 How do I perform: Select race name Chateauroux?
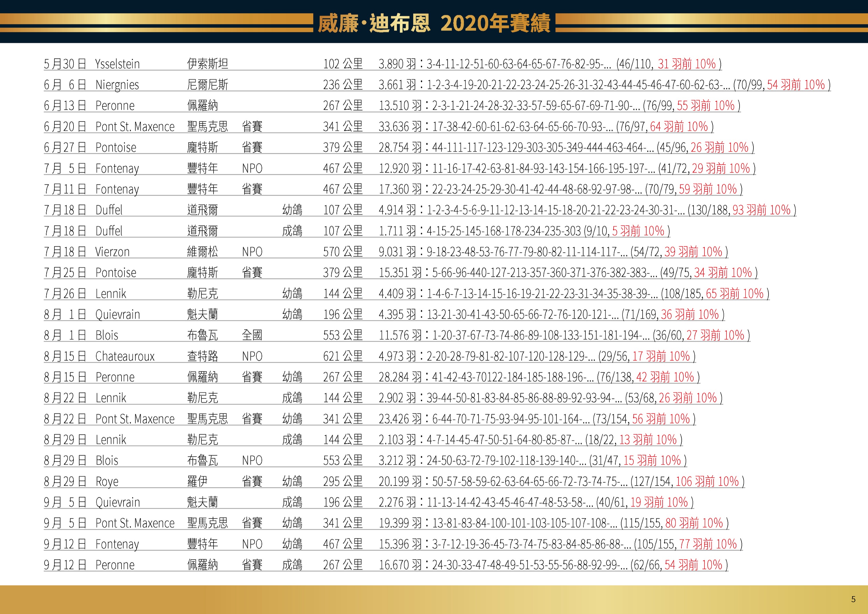point(125,356)
